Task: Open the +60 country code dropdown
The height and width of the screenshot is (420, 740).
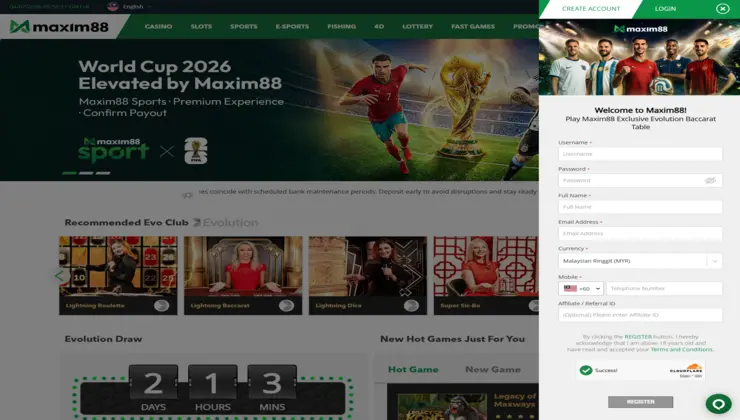Action: pyautogui.click(x=580, y=288)
